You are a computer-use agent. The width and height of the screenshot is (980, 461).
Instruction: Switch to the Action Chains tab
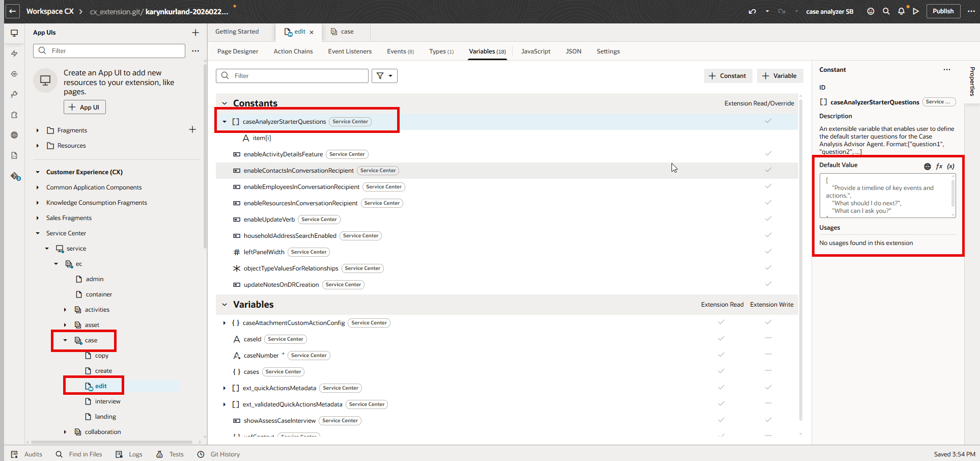click(x=293, y=51)
